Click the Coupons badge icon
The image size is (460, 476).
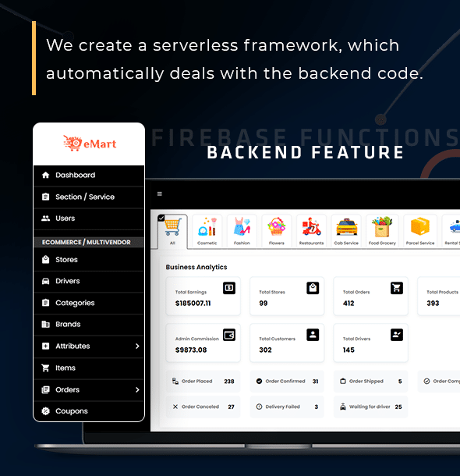tap(45, 411)
